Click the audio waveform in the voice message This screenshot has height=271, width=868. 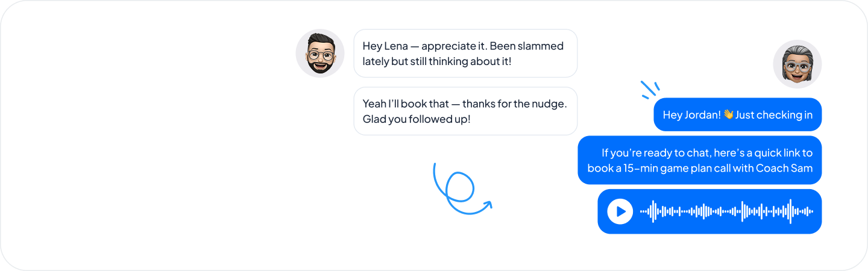tap(726, 211)
